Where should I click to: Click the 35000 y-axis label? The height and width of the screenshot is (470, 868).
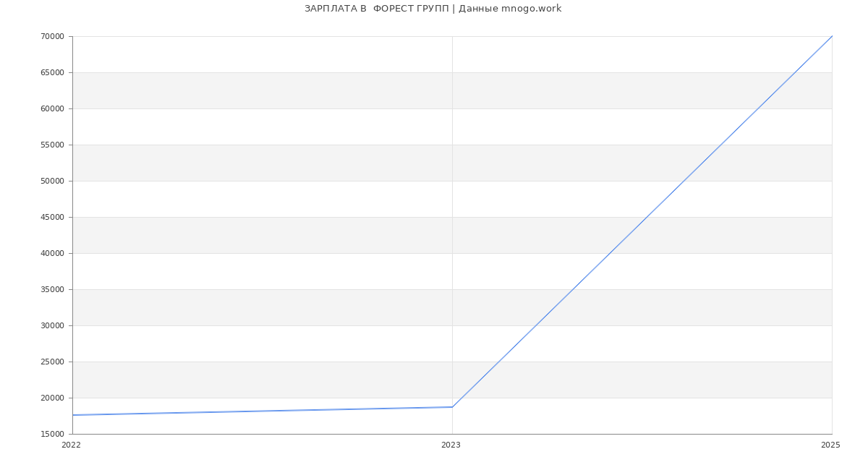coord(52,290)
